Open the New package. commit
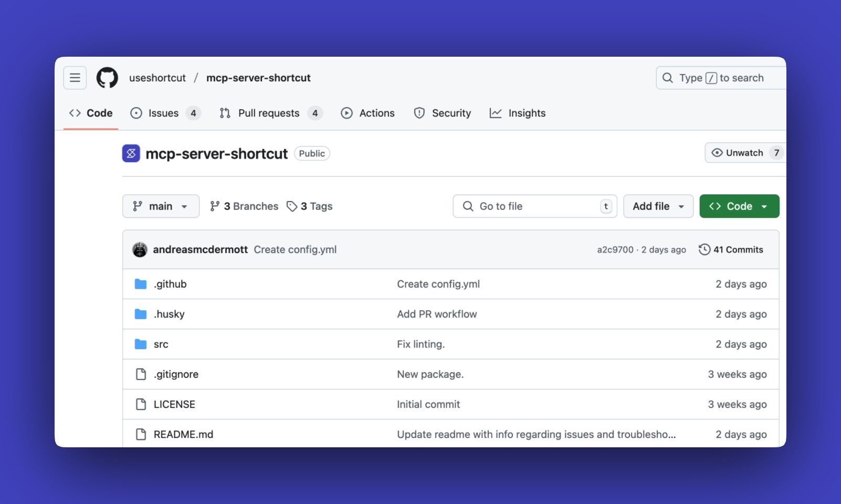Image resolution: width=841 pixels, height=504 pixels. pos(430,374)
